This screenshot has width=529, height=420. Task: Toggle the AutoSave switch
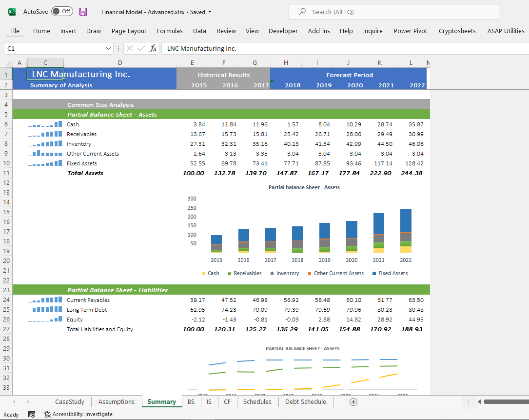pos(62,12)
